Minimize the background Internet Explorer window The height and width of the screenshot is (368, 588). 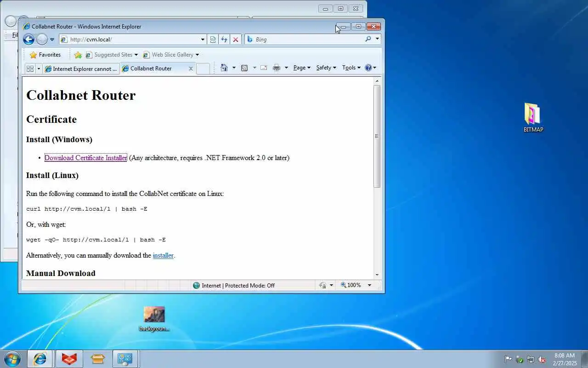pyautogui.click(x=325, y=8)
